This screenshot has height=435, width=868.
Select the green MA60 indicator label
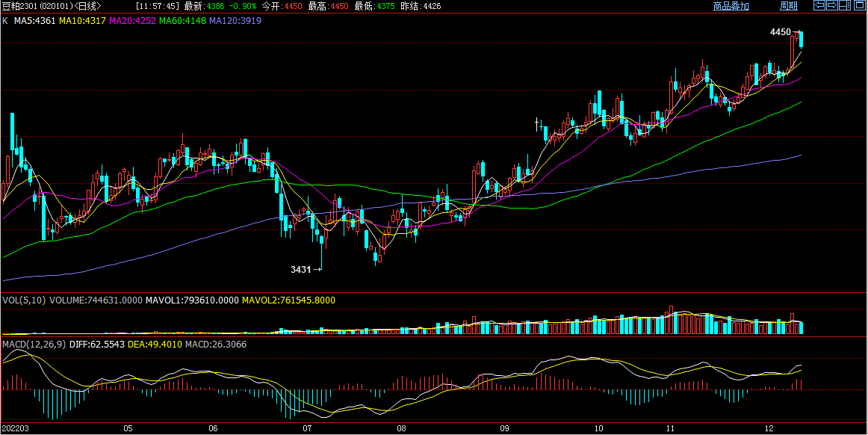click(x=182, y=20)
